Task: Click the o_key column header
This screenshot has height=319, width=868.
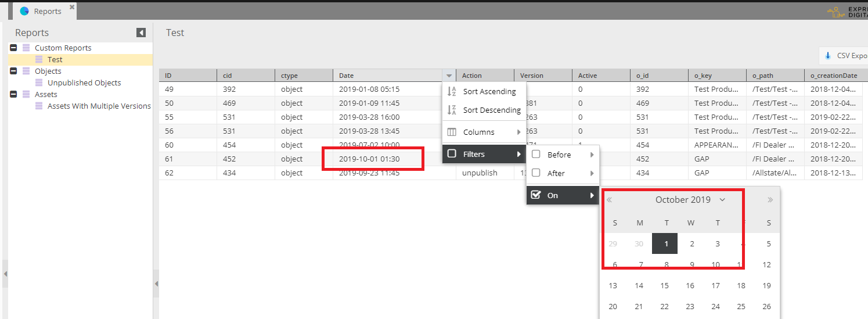Action: [718, 76]
